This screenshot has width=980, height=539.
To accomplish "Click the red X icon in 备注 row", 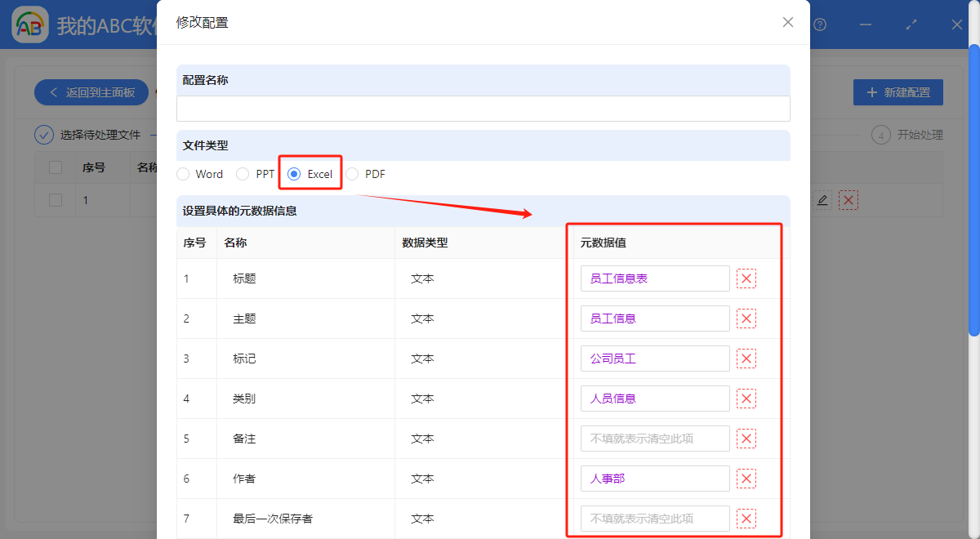I will 746,439.
